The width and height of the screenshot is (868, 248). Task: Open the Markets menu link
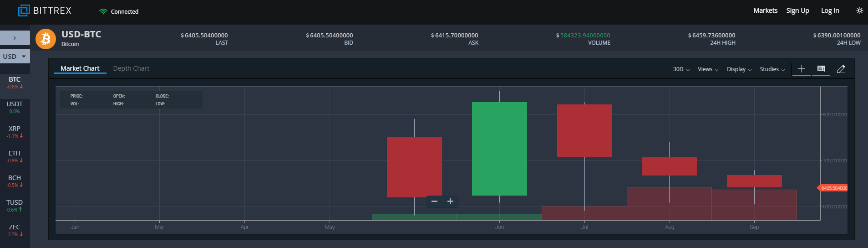click(x=766, y=10)
